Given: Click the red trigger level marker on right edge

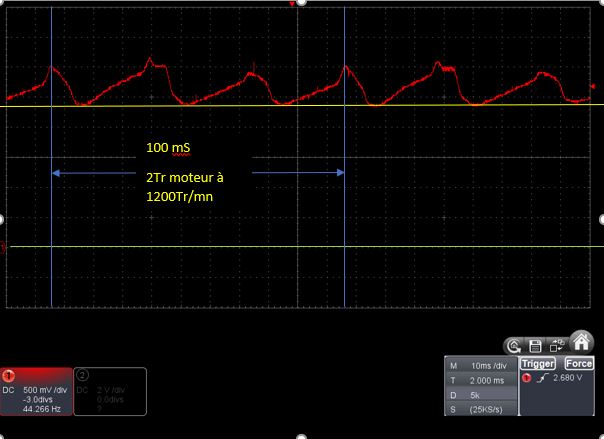Looking at the screenshot, I should point(593,87).
